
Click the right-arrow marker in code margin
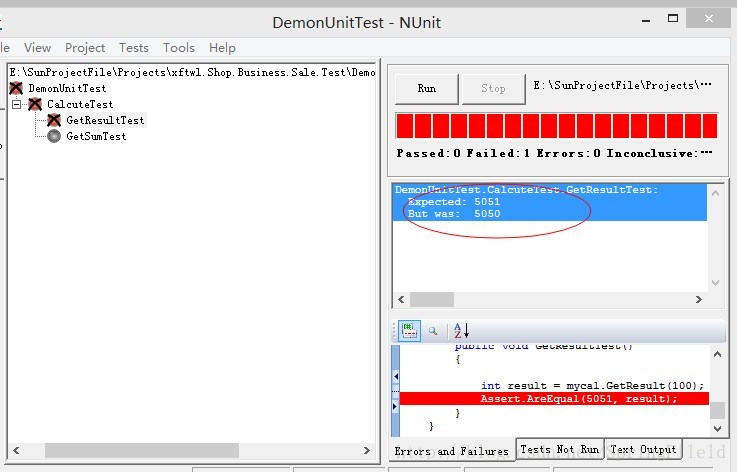tap(396, 406)
